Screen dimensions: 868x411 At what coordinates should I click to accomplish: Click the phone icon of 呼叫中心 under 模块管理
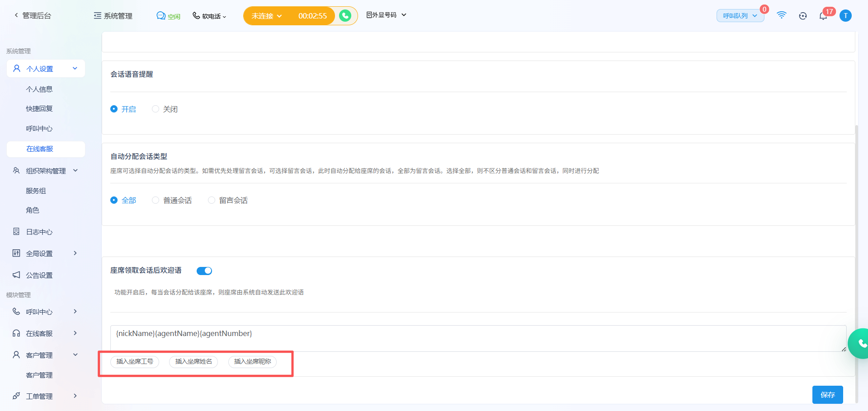click(16, 312)
